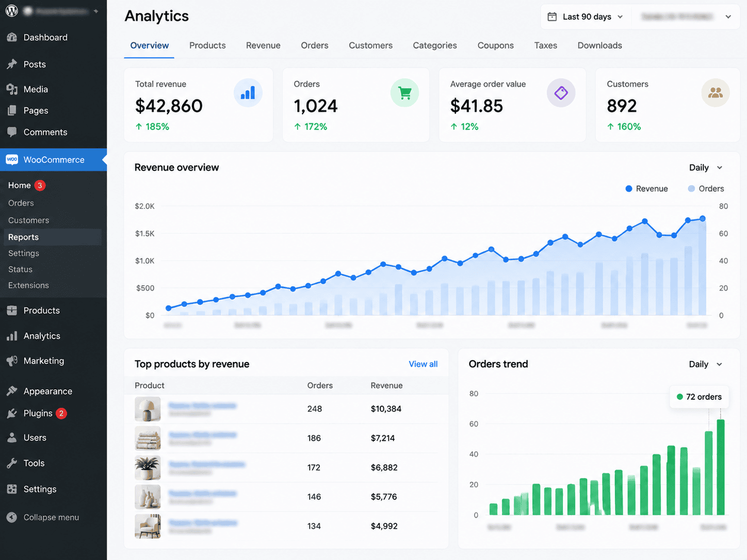Open the blurred dropdown beside the date range
The width and height of the screenshot is (747, 560).
tap(686, 17)
